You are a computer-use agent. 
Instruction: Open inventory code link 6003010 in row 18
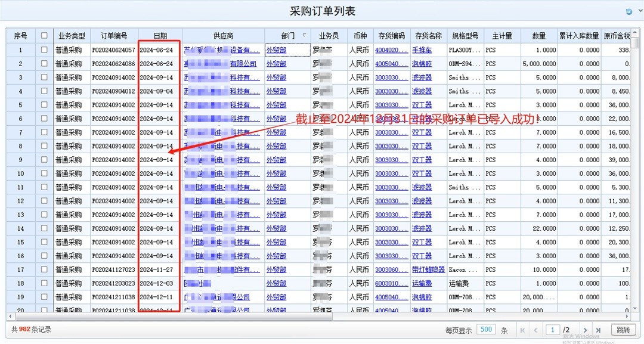[391, 283]
